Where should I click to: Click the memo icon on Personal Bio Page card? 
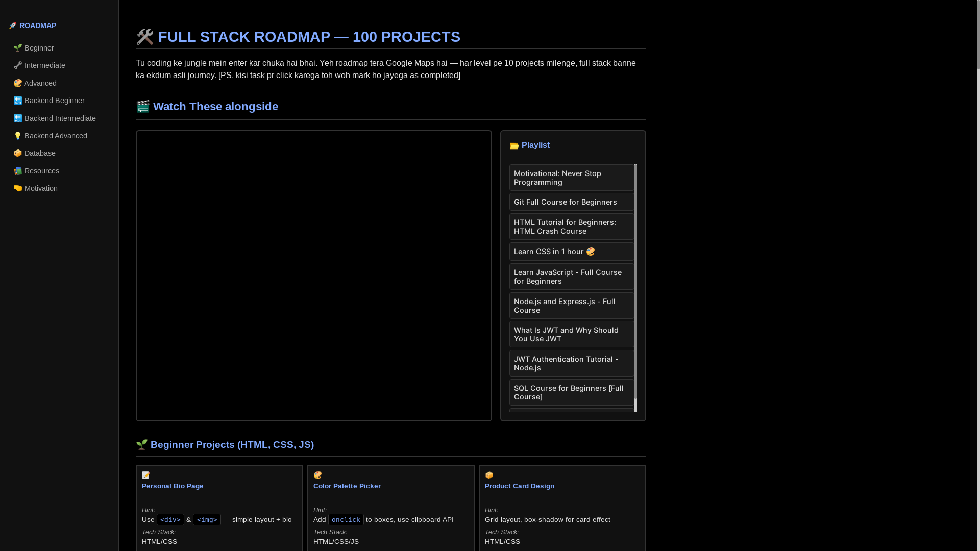[146, 475]
